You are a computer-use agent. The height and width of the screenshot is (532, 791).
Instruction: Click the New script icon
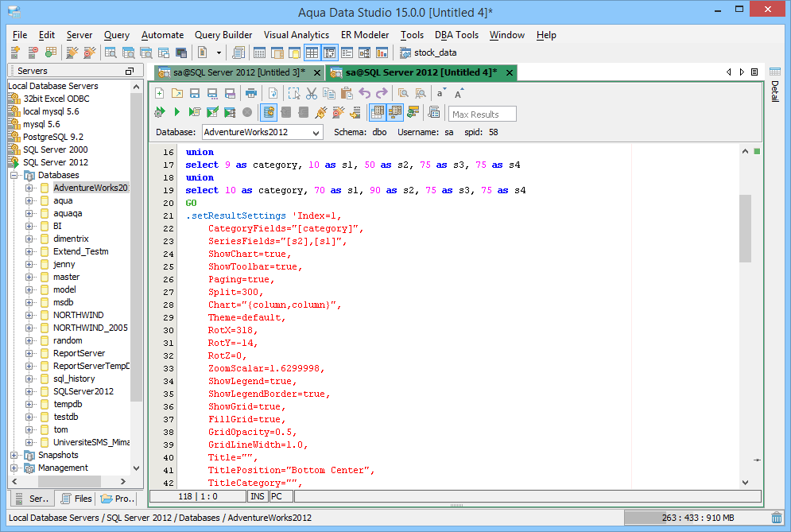pos(160,93)
